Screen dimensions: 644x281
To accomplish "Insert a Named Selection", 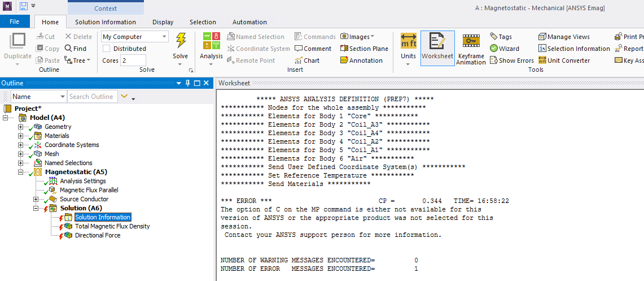I will pos(256,37).
